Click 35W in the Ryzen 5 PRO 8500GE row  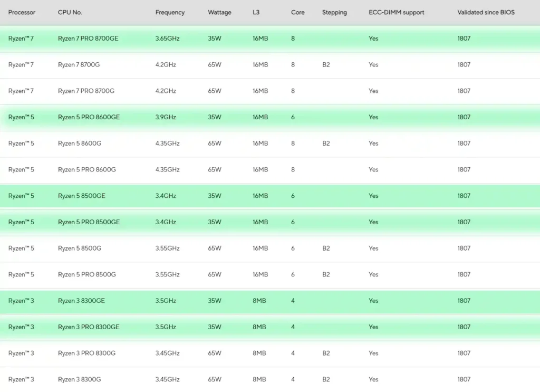pyautogui.click(x=215, y=222)
